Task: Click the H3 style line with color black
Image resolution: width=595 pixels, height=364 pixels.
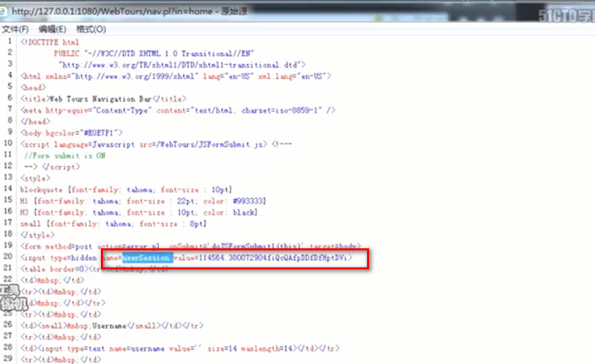Action: tap(139, 212)
